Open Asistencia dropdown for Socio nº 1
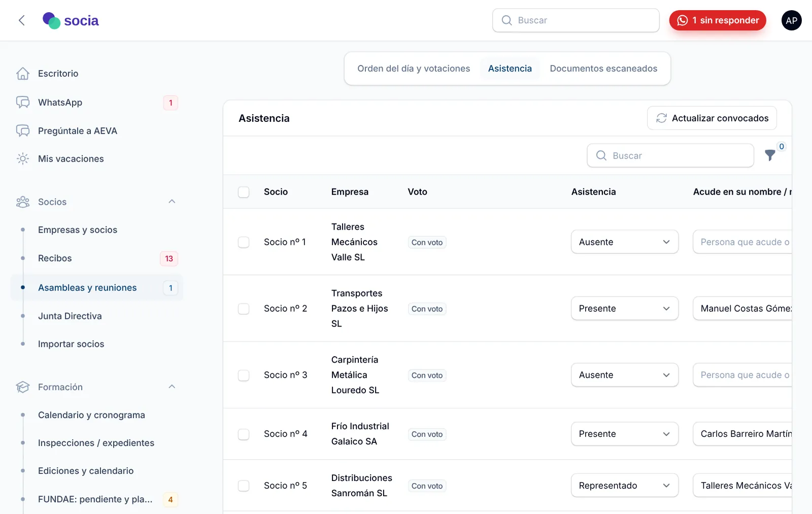This screenshot has height=514, width=812. tap(625, 242)
